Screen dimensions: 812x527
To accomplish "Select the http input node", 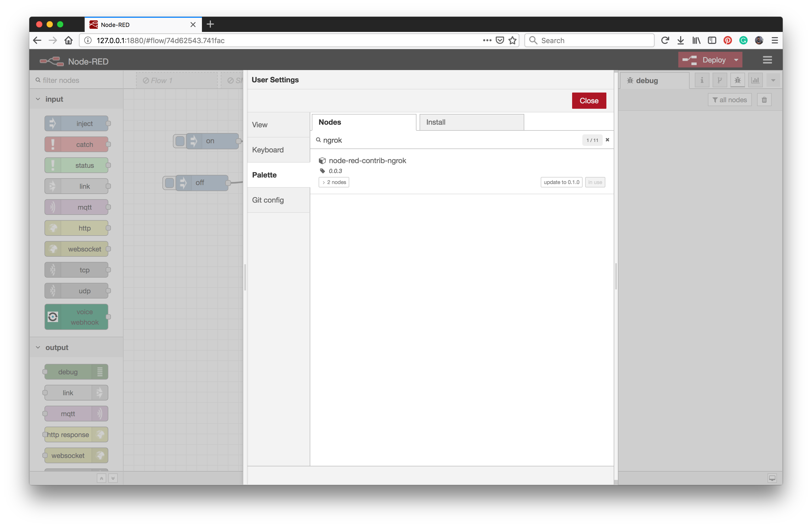I will (x=76, y=228).
